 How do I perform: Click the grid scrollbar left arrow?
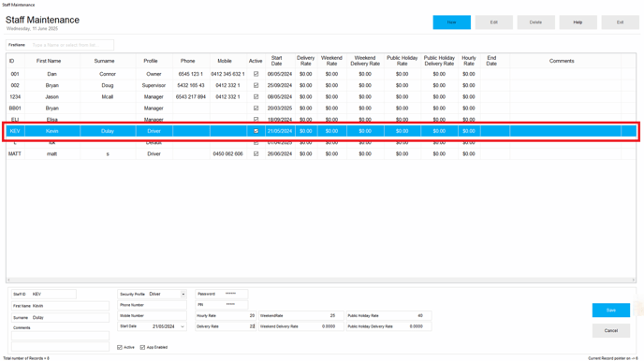pos(8,280)
